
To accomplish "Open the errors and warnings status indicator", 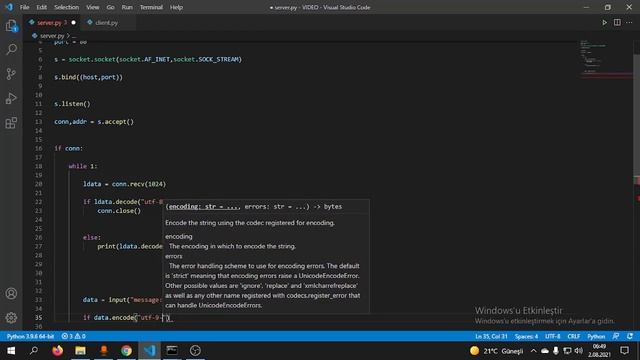I will click(73, 336).
